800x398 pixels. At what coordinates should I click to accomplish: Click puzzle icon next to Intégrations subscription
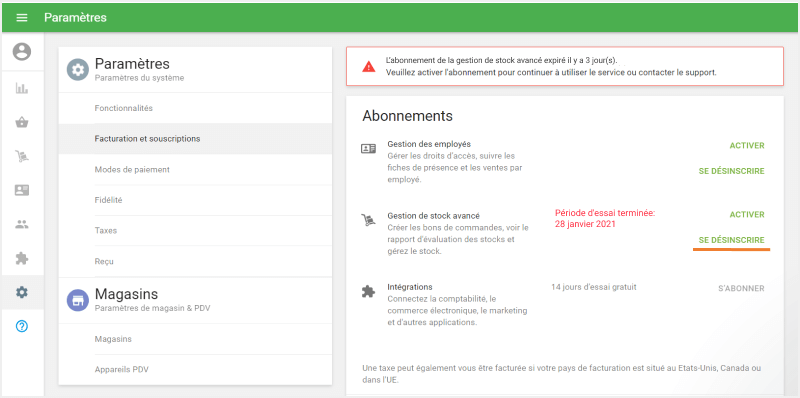(368, 291)
